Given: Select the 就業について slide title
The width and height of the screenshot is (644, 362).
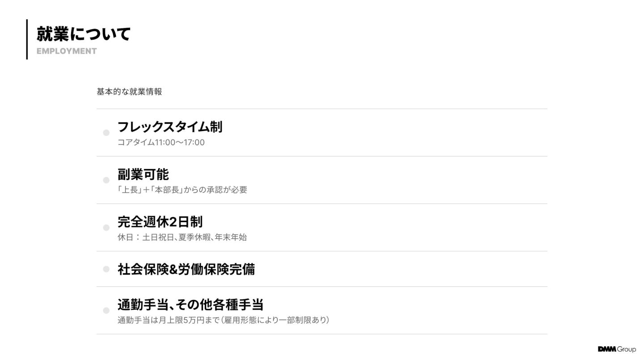Looking at the screenshot, I should point(83,34).
